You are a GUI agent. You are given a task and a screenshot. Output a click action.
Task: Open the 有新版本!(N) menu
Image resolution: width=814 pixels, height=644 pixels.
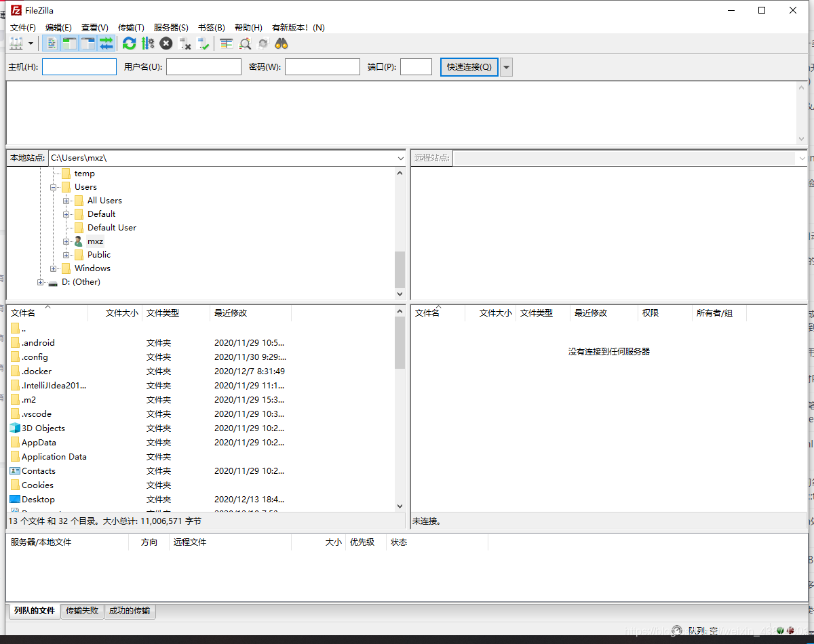tap(298, 28)
